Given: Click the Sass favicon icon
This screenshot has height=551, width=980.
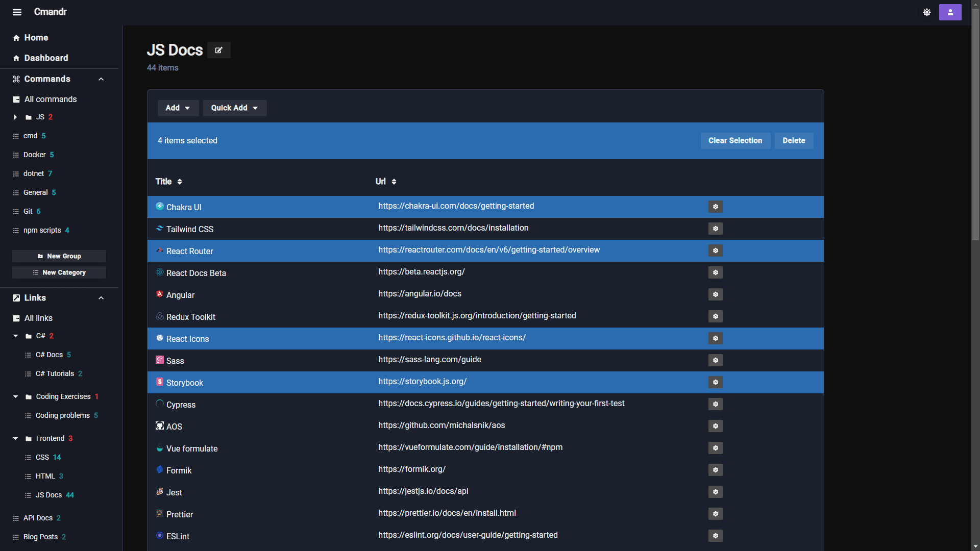Looking at the screenshot, I should click(160, 360).
